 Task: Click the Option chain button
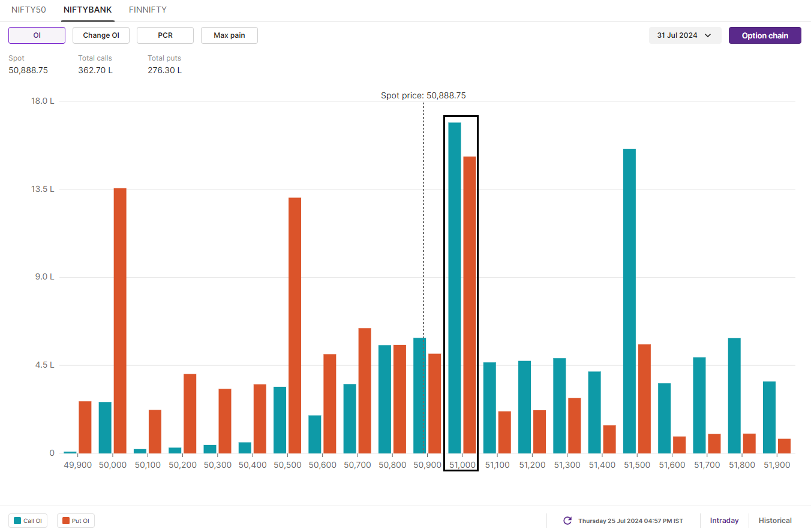[765, 35]
